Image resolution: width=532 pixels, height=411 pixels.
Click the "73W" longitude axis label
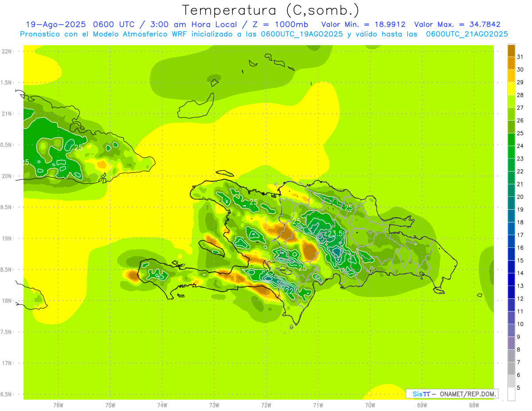[x=214, y=405]
